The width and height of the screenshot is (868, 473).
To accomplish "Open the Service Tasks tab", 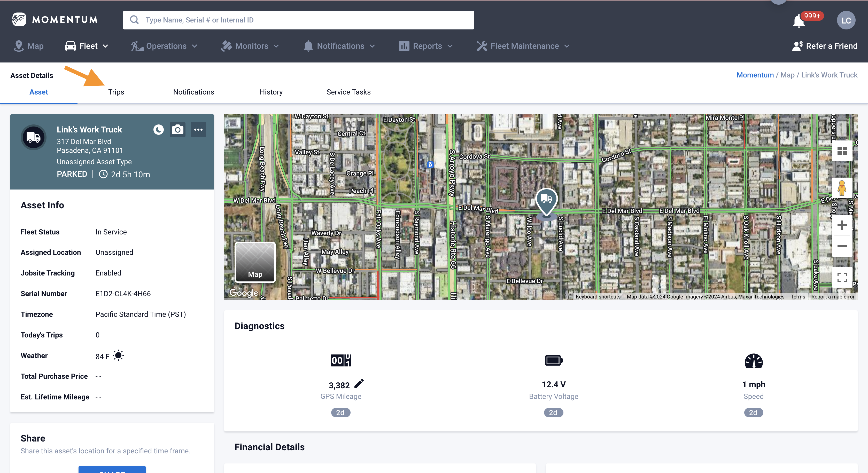I will [348, 92].
